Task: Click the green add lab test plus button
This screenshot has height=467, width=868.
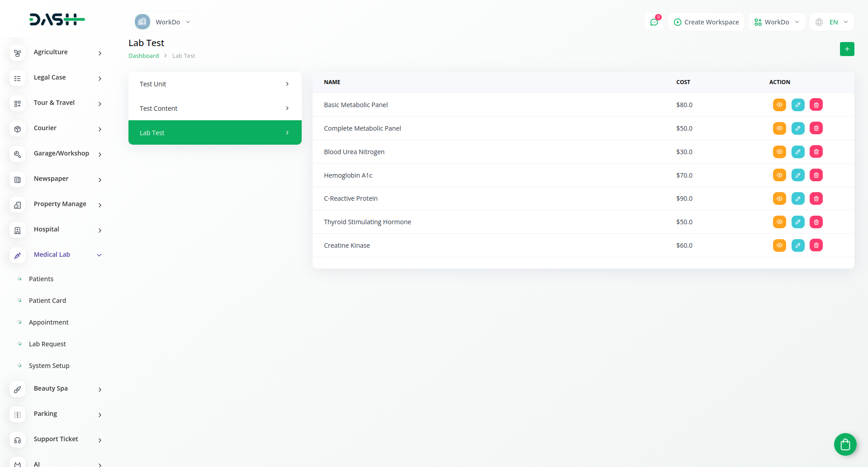Action: 847,49
